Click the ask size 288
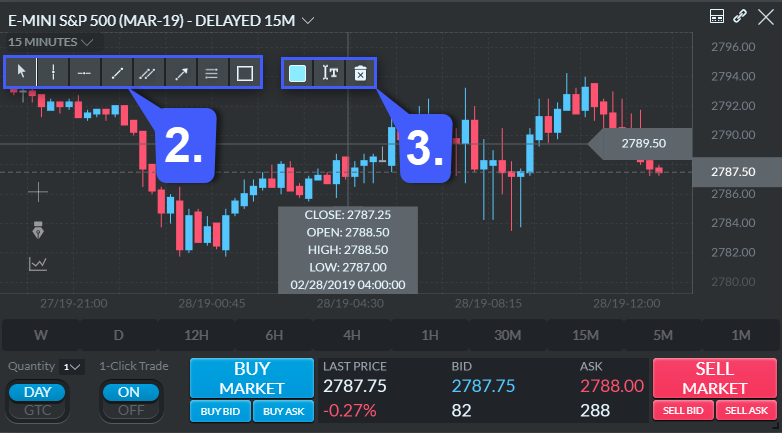 click(595, 411)
